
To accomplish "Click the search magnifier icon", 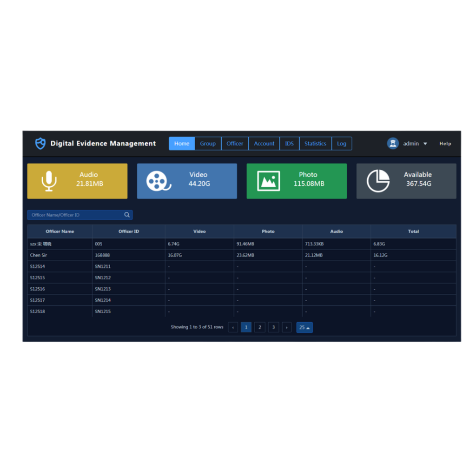I will 126,215.
